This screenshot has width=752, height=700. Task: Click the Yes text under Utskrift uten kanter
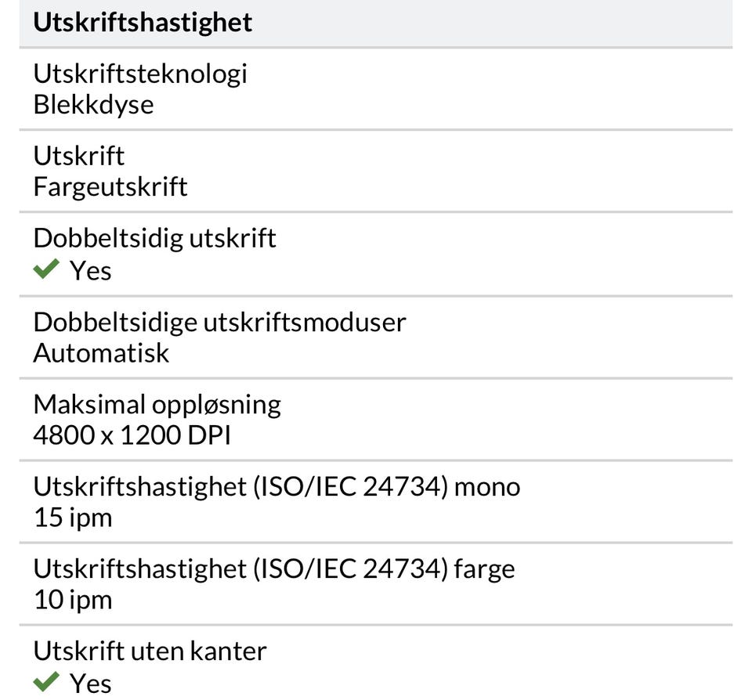[91, 683]
